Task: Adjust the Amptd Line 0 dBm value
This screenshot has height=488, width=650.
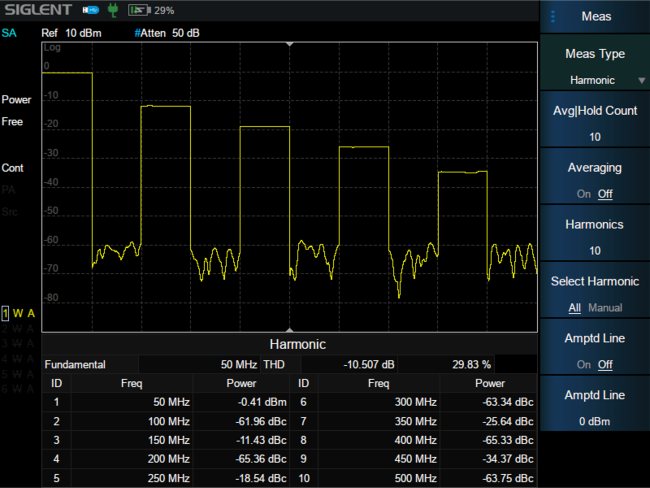Action: 595,408
